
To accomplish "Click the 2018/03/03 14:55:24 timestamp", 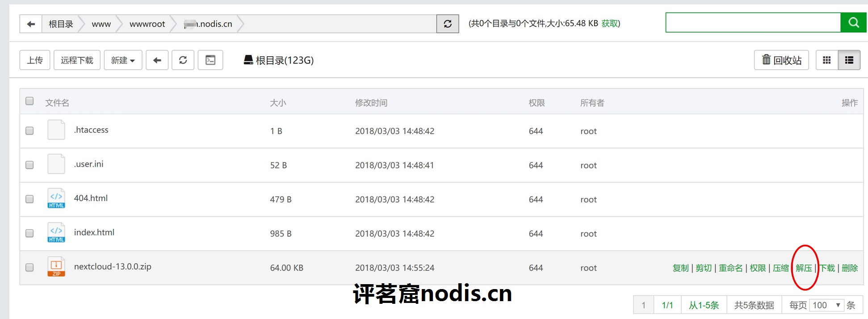I will pyautogui.click(x=395, y=268).
